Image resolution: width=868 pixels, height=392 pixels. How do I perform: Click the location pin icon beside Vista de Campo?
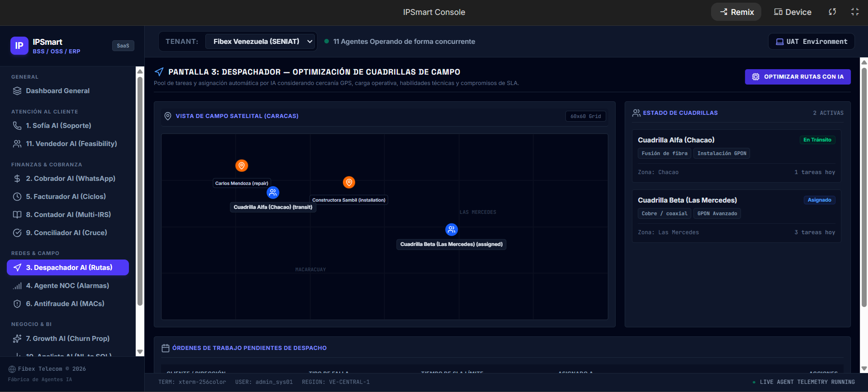pos(168,116)
